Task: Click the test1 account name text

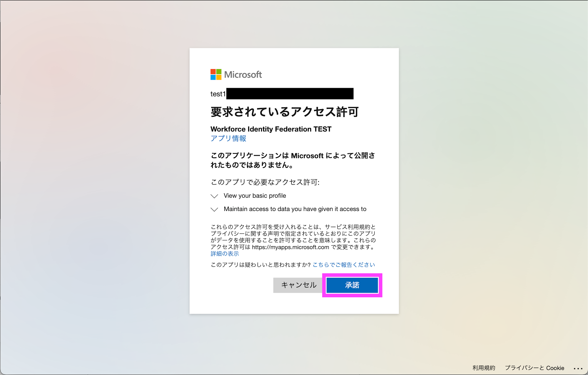Action: pos(218,94)
